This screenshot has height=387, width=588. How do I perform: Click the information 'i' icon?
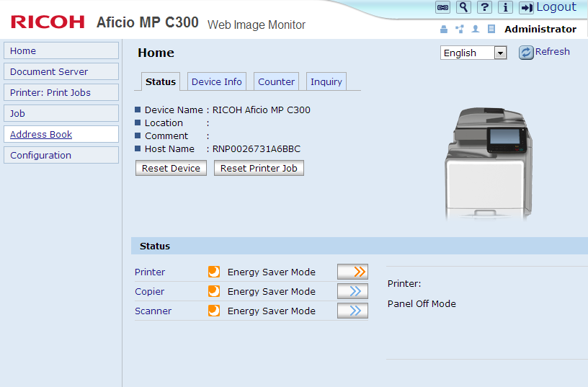506,7
